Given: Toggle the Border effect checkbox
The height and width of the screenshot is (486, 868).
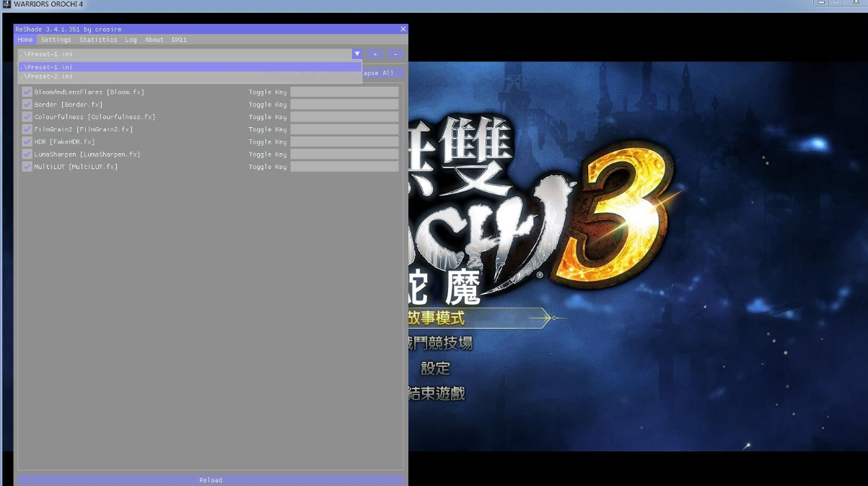Looking at the screenshot, I should pyautogui.click(x=27, y=105).
